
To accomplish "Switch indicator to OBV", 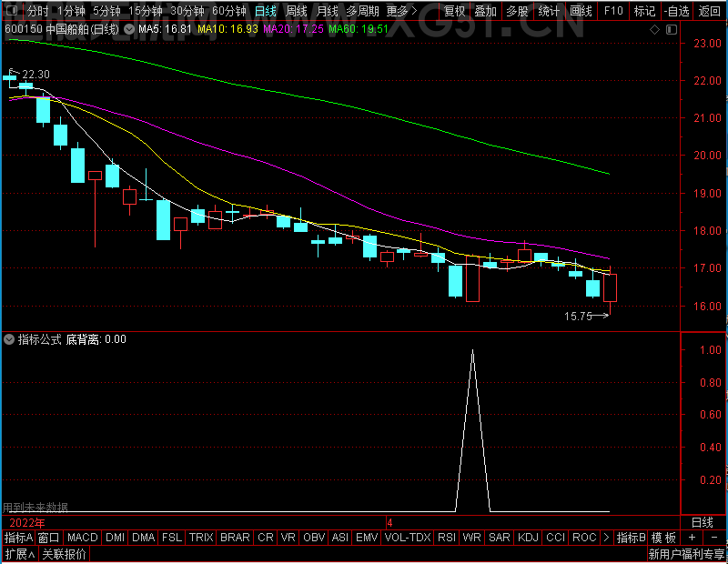I will tap(314, 538).
